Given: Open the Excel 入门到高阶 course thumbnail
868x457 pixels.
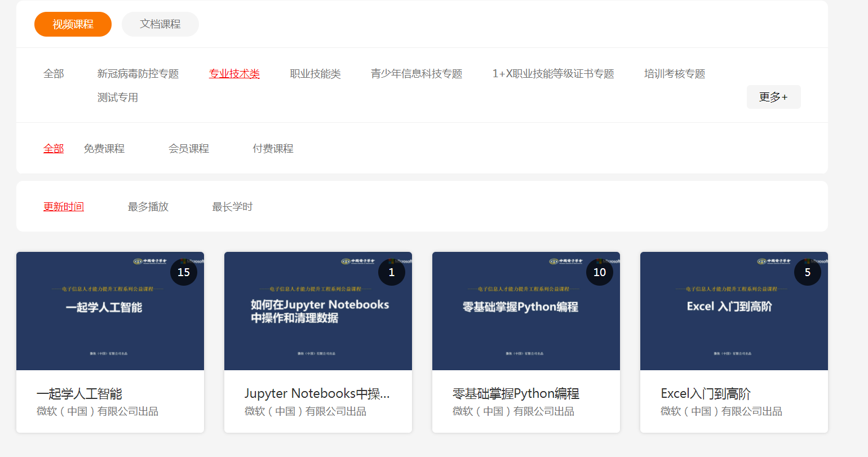Looking at the screenshot, I should (734, 311).
